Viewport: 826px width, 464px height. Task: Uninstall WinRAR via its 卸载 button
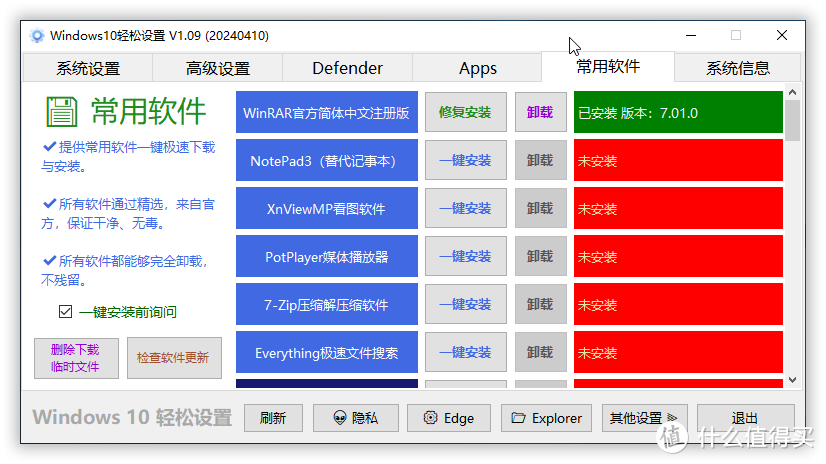pyautogui.click(x=540, y=112)
